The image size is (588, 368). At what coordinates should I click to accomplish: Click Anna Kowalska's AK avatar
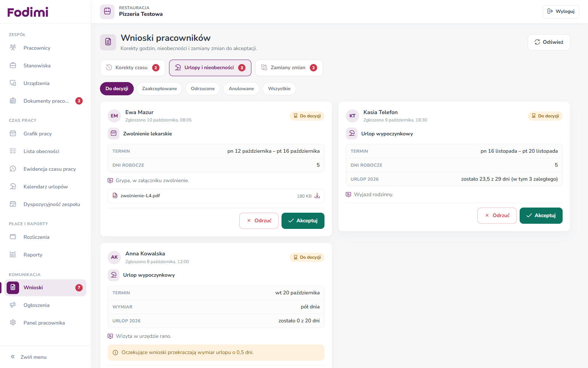pos(114,257)
